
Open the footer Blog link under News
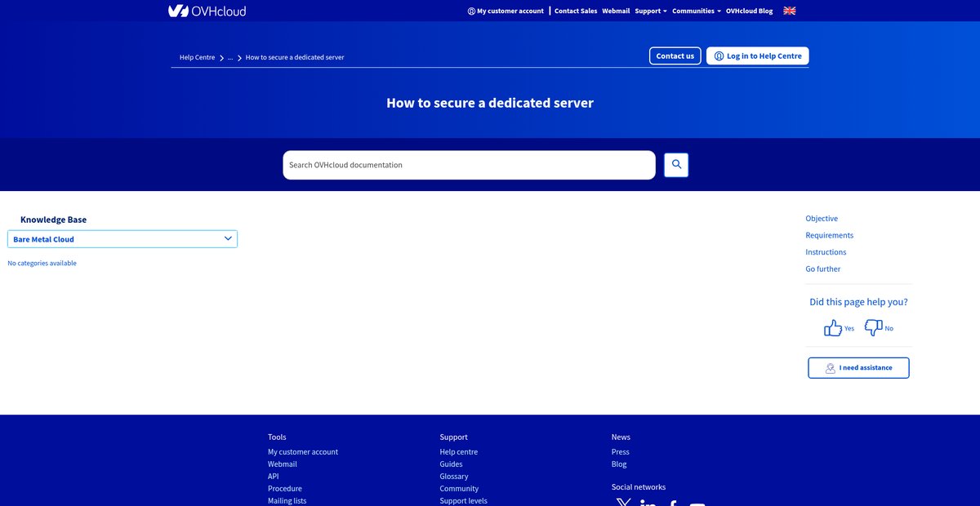[619, 464]
